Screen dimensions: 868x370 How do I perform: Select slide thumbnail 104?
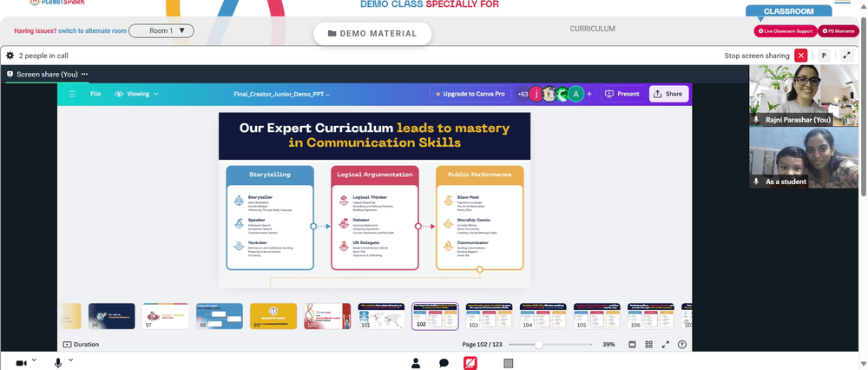pyautogui.click(x=542, y=316)
